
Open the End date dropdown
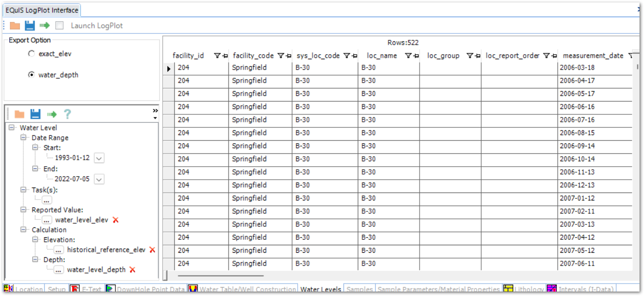99,179
